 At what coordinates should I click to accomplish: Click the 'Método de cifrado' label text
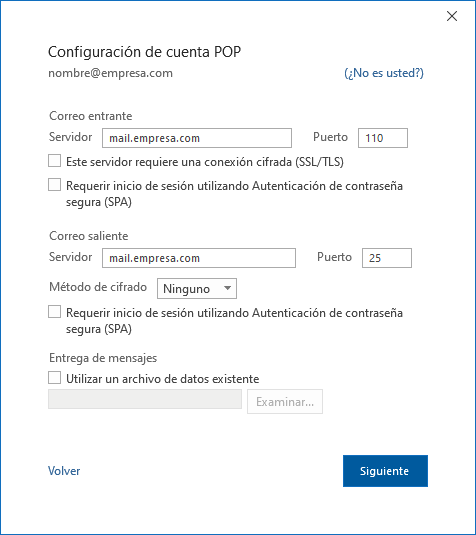pos(98,287)
